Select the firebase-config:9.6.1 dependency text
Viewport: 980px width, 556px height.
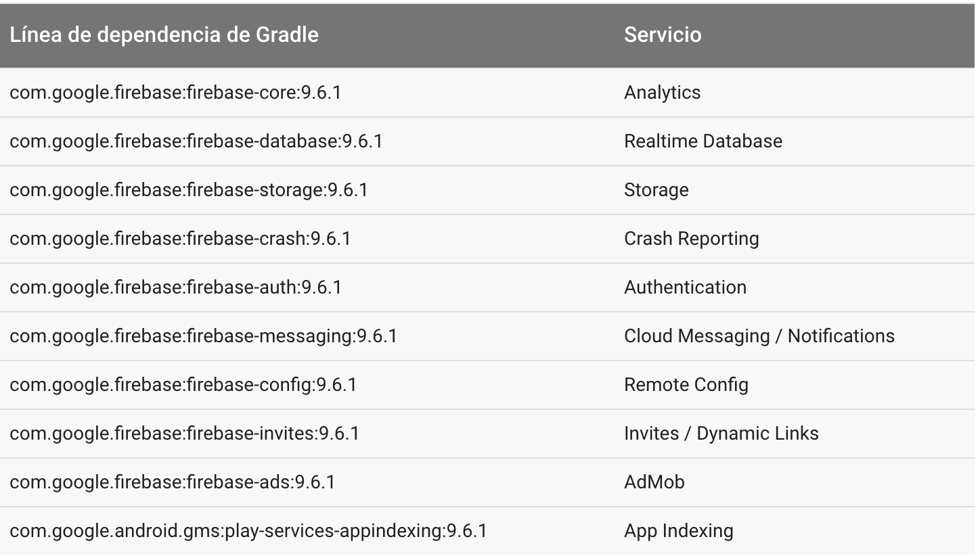[183, 385]
